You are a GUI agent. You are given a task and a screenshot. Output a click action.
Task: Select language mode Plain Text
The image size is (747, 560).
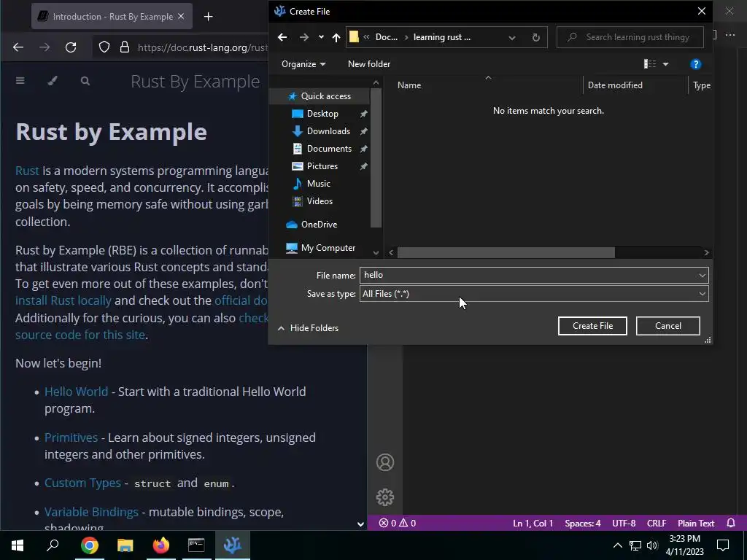(x=695, y=524)
